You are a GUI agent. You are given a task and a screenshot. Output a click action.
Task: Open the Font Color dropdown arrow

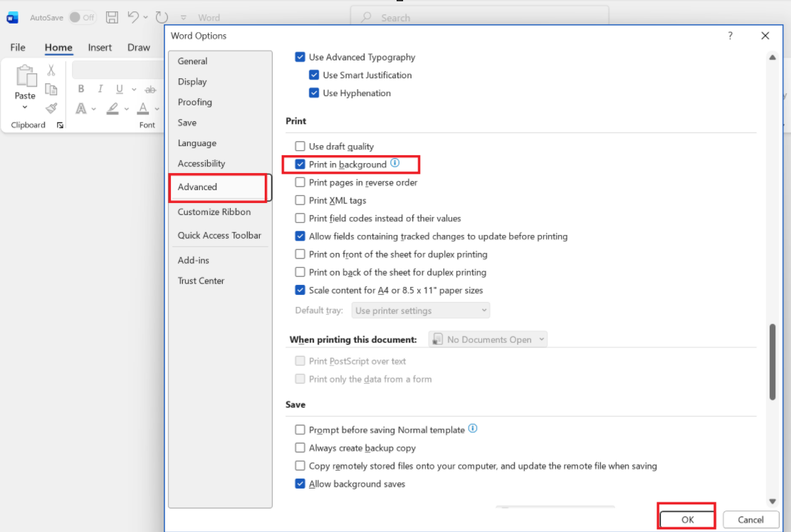pos(157,109)
